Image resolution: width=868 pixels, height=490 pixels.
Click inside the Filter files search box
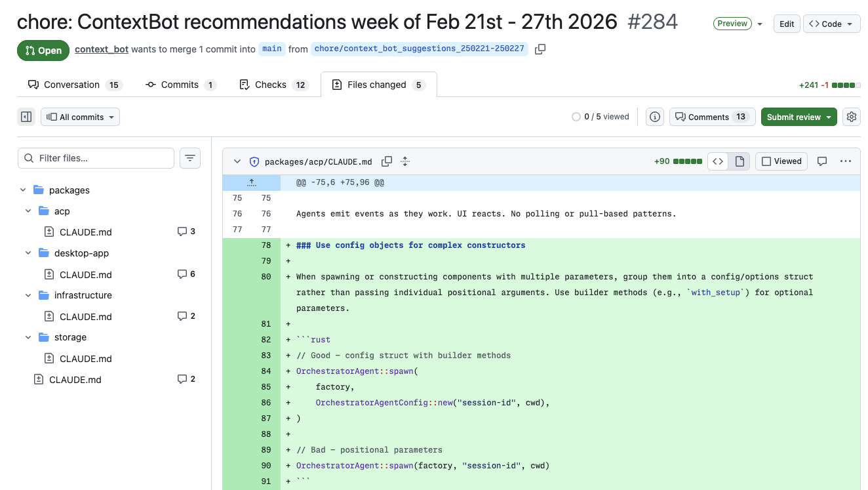tap(96, 158)
